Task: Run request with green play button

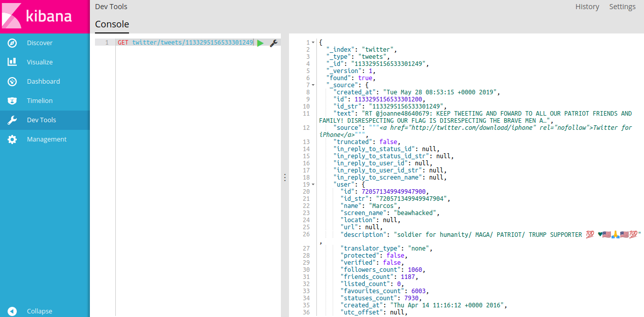Action: 260,43
